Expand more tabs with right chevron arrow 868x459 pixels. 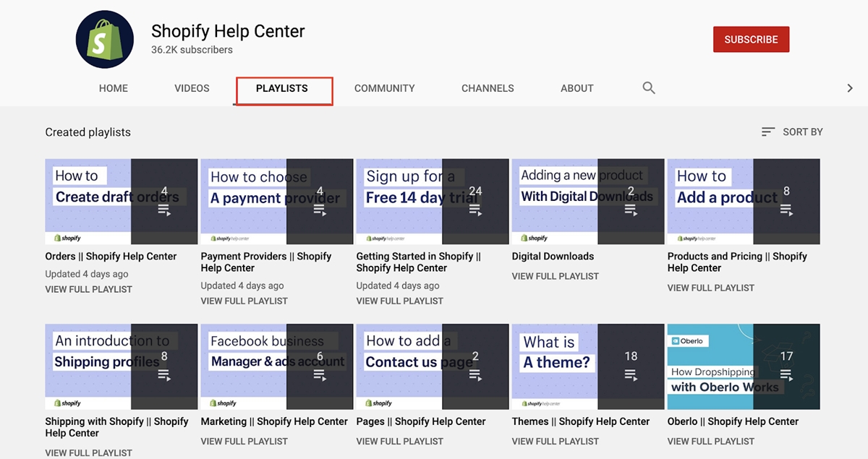point(850,88)
